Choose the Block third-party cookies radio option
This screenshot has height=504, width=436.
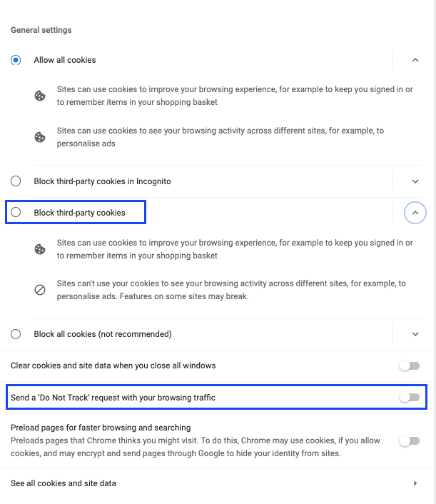(16, 212)
